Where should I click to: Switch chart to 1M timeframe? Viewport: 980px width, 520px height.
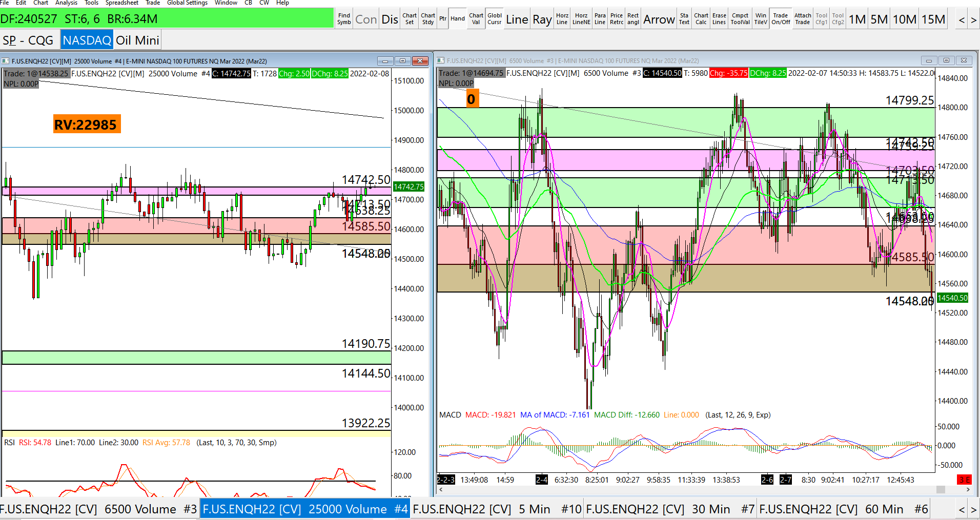point(857,19)
